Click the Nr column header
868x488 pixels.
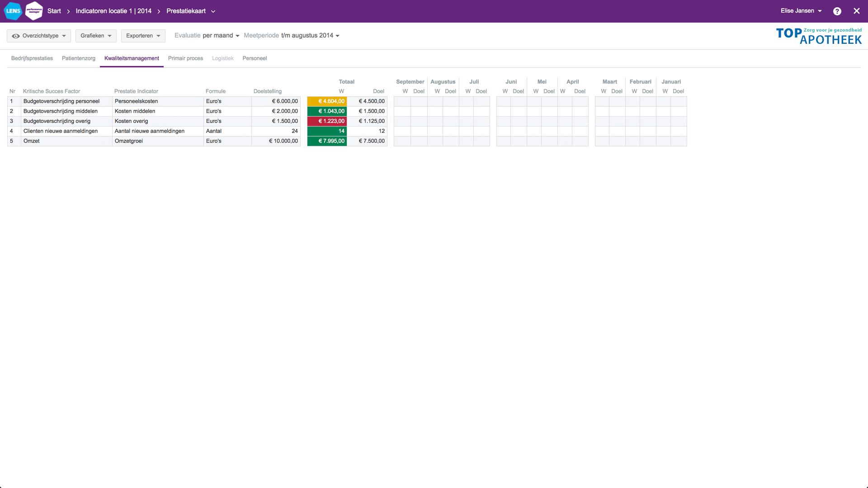point(13,91)
